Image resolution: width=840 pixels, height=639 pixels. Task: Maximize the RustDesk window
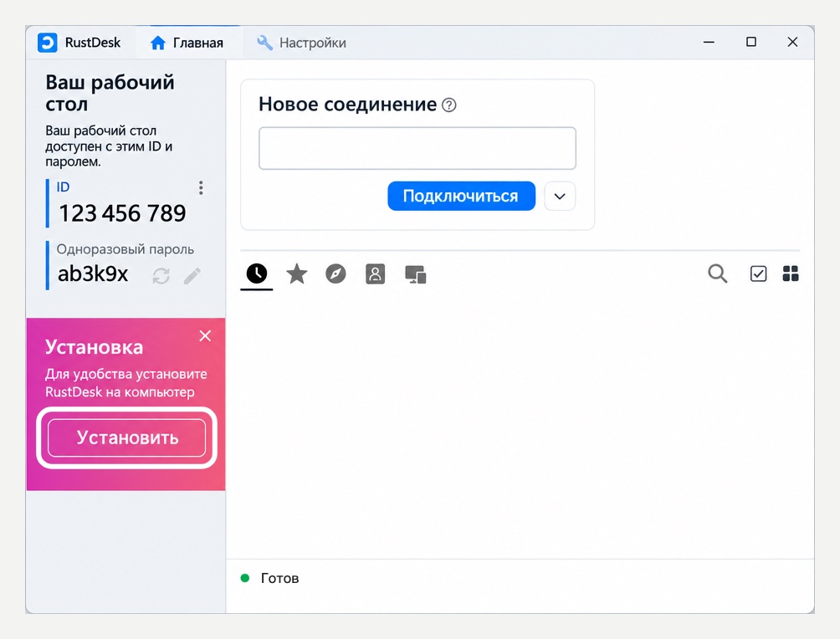pyautogui.click(x=751, y=42)
